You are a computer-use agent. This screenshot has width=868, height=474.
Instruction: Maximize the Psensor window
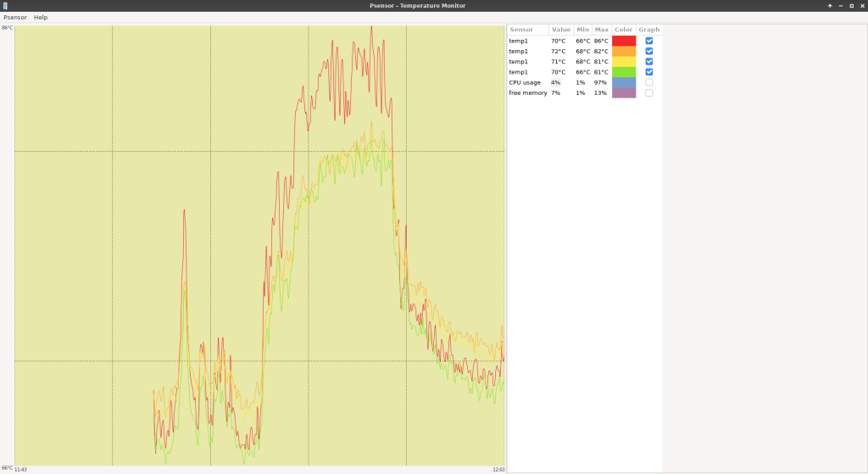[852, 6]
